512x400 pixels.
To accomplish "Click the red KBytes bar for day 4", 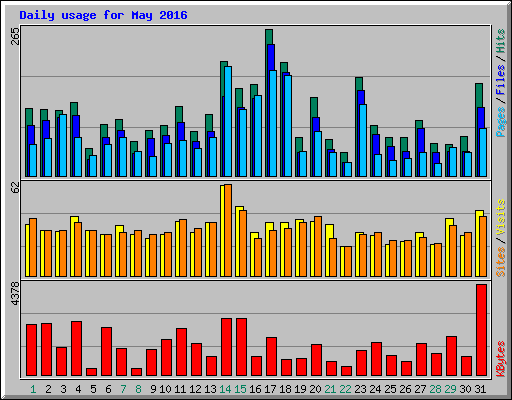I will point(76,349).
